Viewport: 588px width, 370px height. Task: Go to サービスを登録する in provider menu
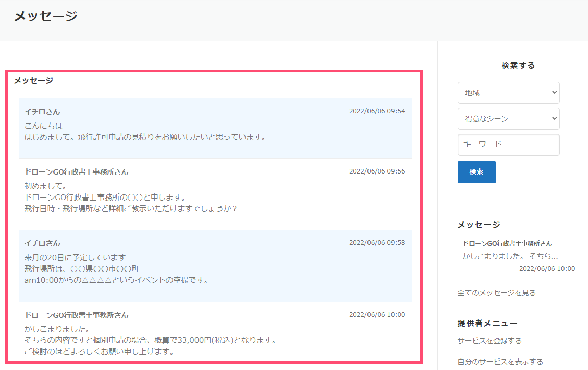[x=489, y=341]
